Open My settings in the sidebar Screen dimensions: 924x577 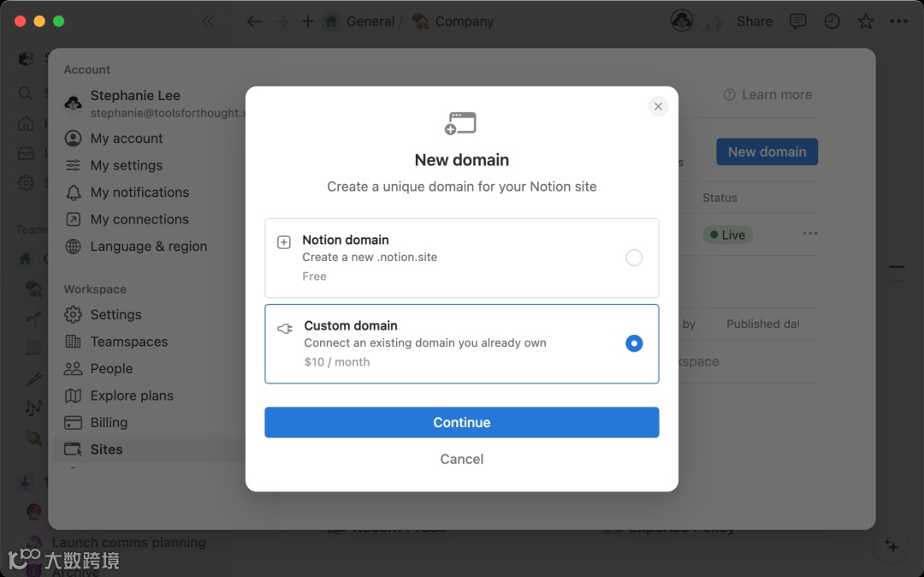point(126,165)
